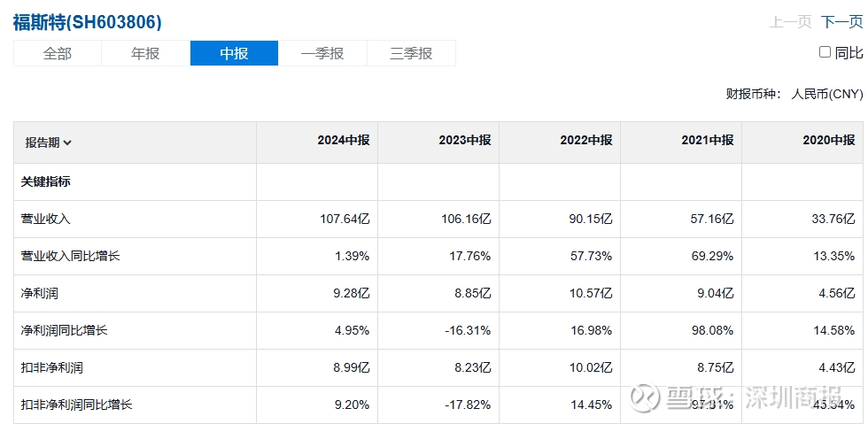Click the 10.02亿 value
This screenshot has width=868, height=424.
point(591,367)
